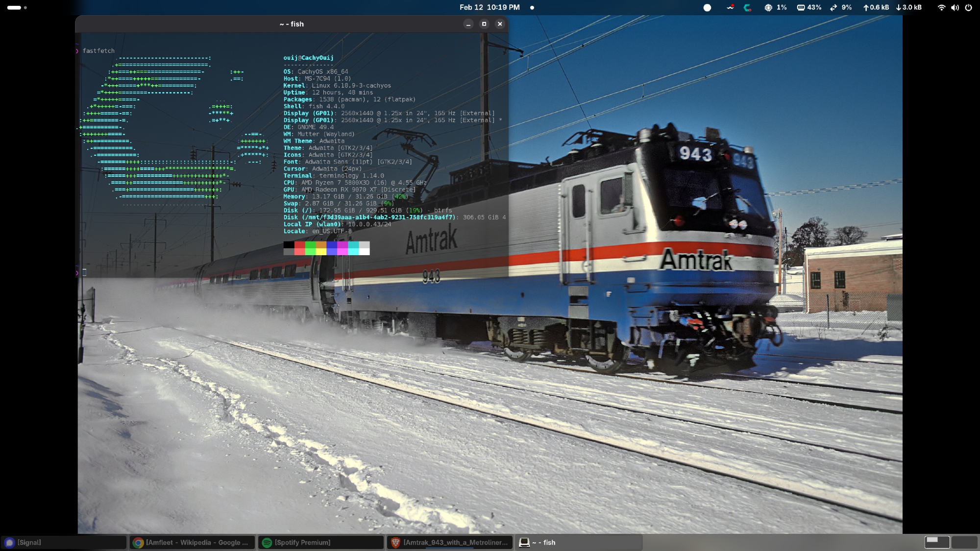The height and width of the screenshot is (551, 980).
Task: Click the white circle tray indicator
Action: pos(707,7)
